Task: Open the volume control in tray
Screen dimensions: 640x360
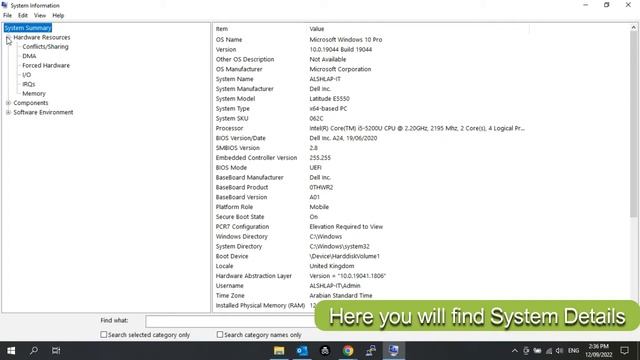Action: pyautogui.click(x=560, y=351)
